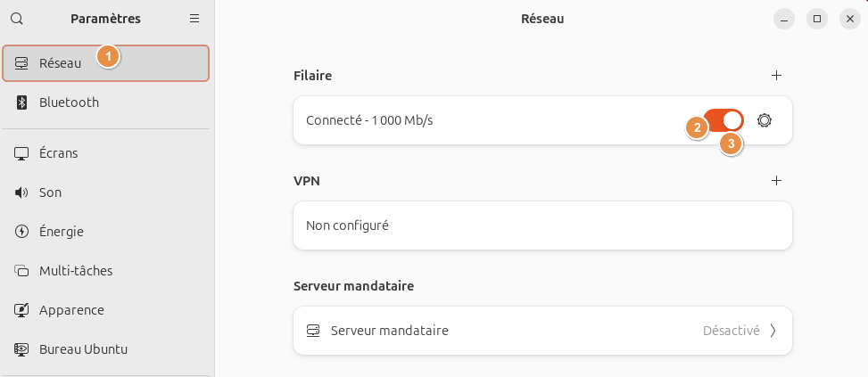Screen dimensions: 868x377
Task: Add a new wired connection profile
Action: tap(776, 76)
